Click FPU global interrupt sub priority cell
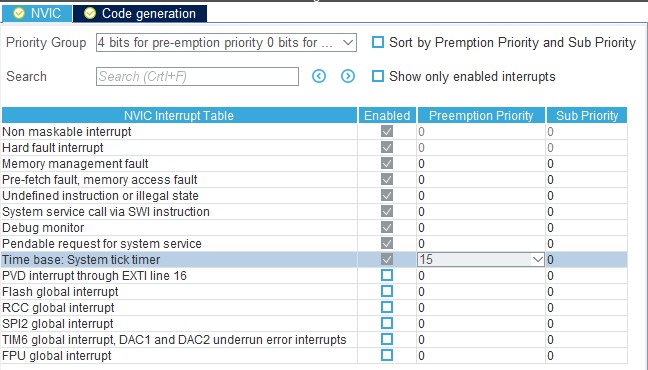The width and height of the screenshot is (648, 370). click(587, 356)
